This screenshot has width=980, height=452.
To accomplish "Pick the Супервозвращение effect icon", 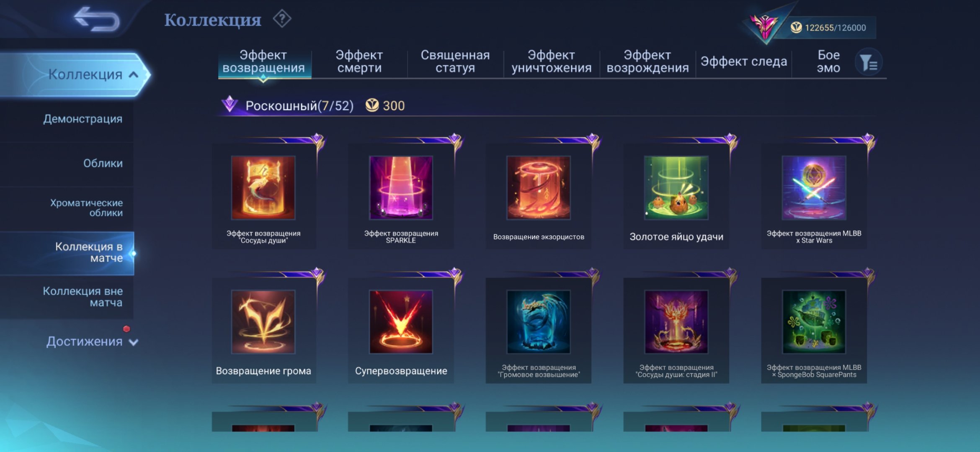I will [401, 322].
